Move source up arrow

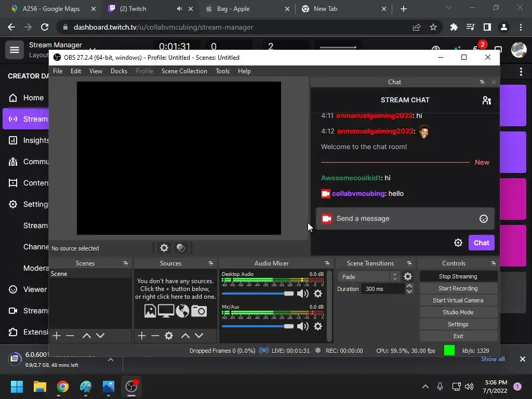[x=185, y=336]
